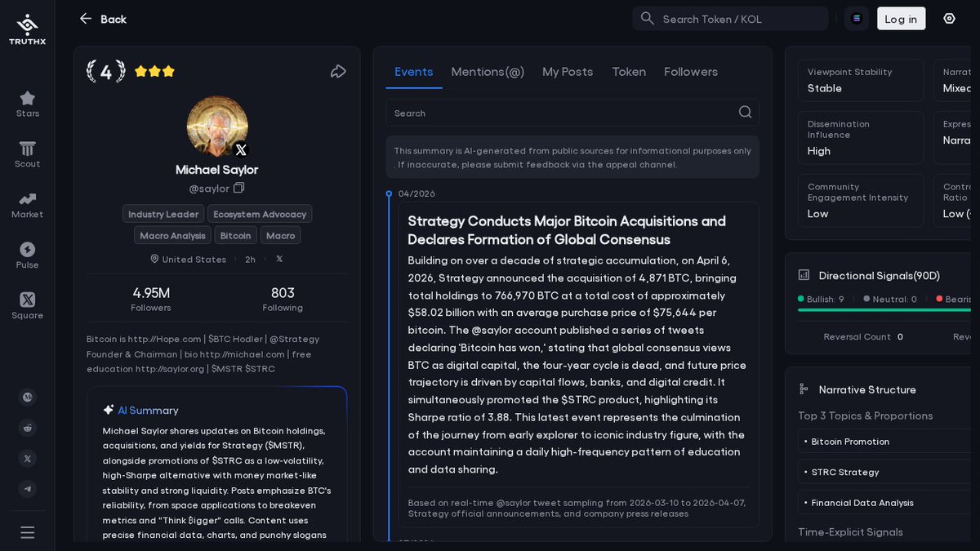This screenshot has width=980, height=551.
Task: Click the events Search field
Action: pos(572,113)
